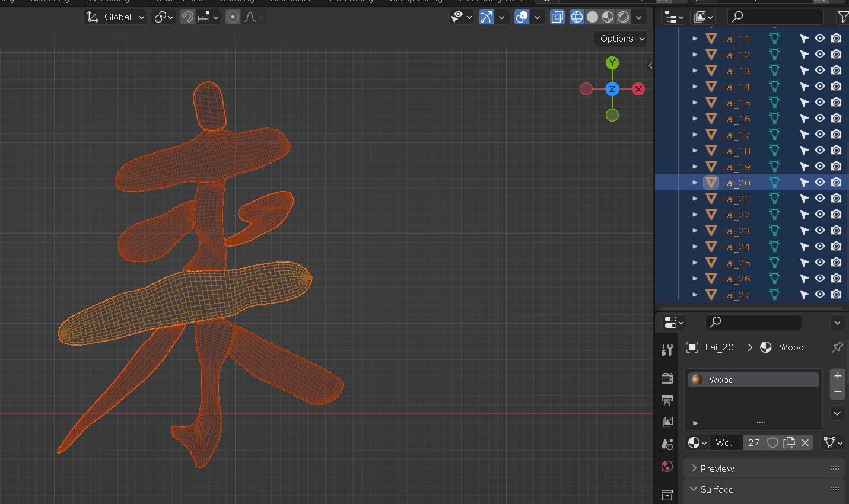Open the browse material dropdown

click(x=697, y=442)
